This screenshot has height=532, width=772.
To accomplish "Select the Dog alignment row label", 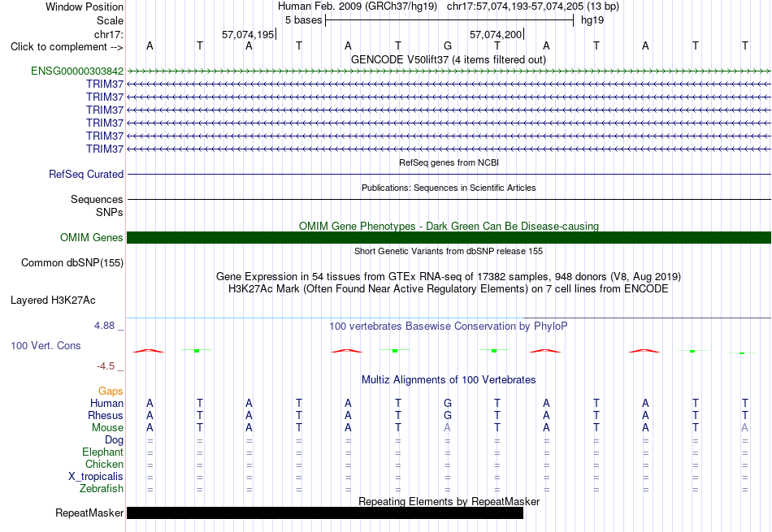I will [x=115, y=440].
